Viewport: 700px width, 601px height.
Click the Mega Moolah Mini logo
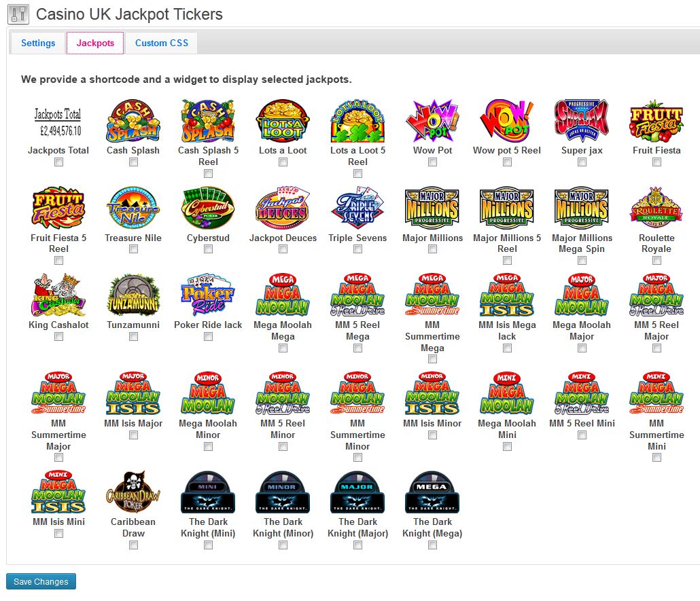click(507, 393)
